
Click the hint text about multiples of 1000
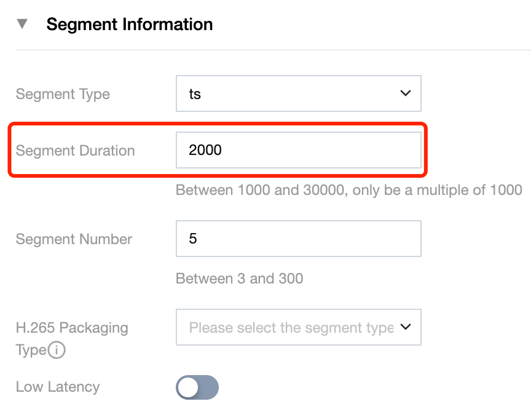348,190
